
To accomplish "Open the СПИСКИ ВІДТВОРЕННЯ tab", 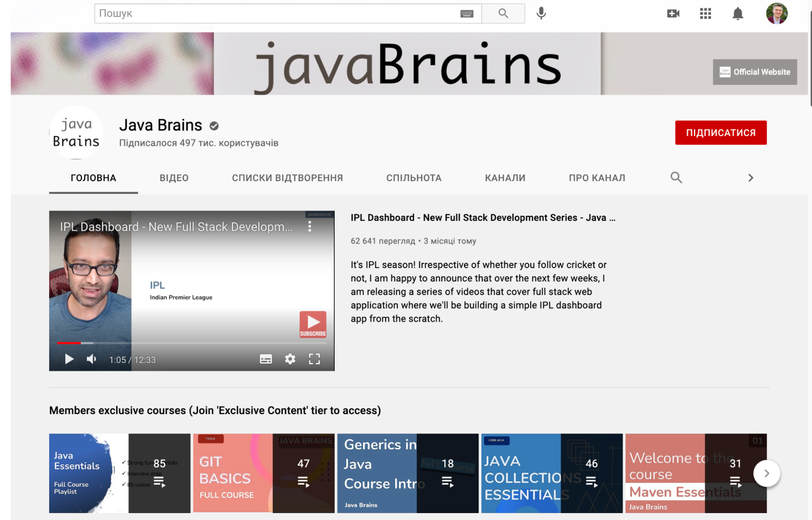I will point(287,178).
